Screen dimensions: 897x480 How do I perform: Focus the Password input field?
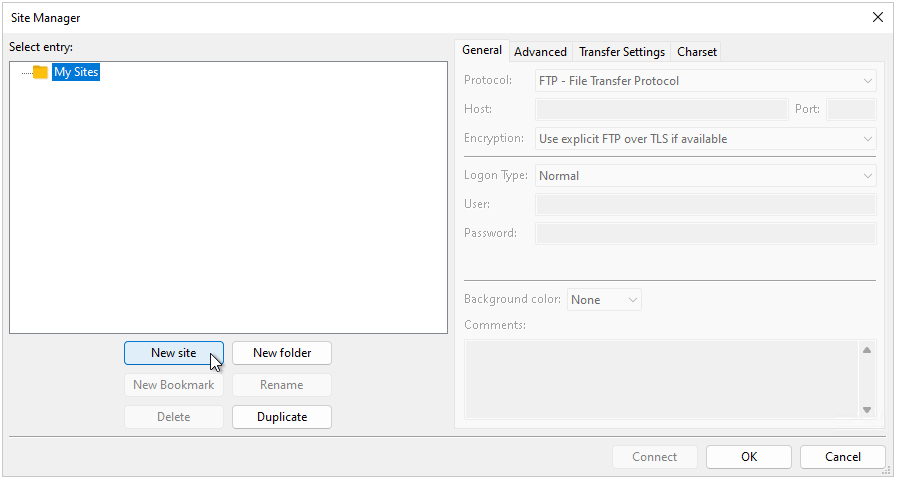pos(706,234)
